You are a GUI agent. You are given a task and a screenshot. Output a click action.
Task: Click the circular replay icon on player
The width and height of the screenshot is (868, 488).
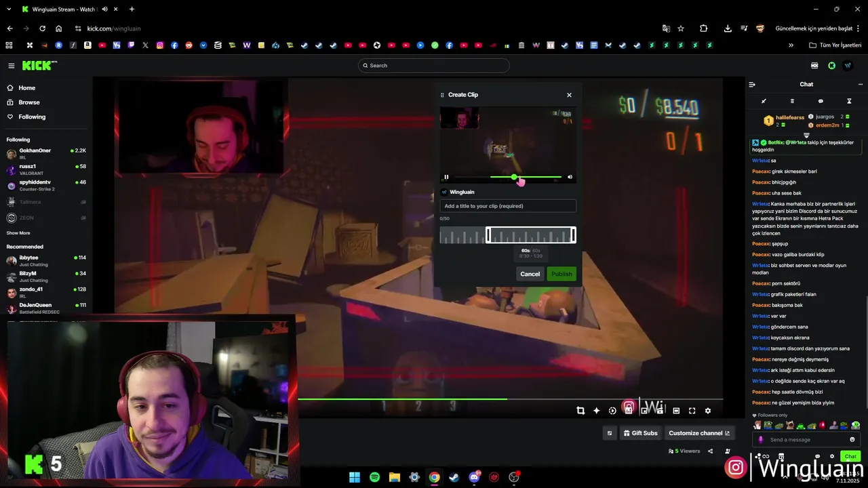click(x=612, y=411)
